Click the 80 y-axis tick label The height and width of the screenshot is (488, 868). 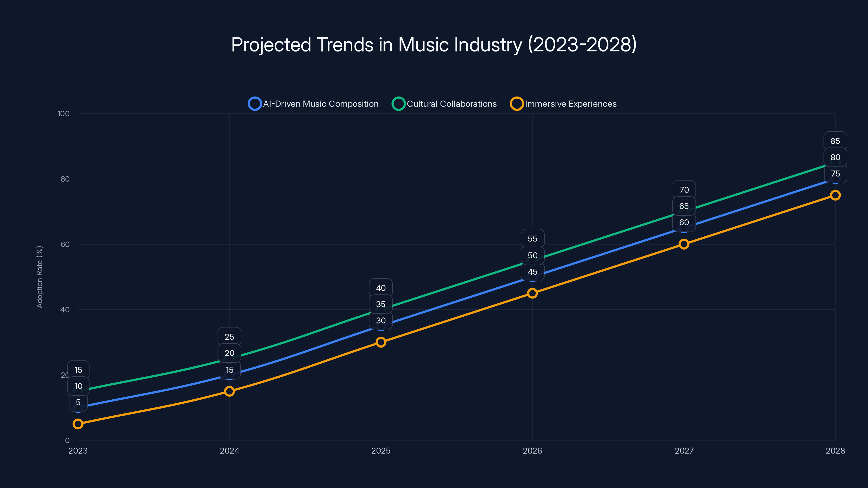(65, 179)
